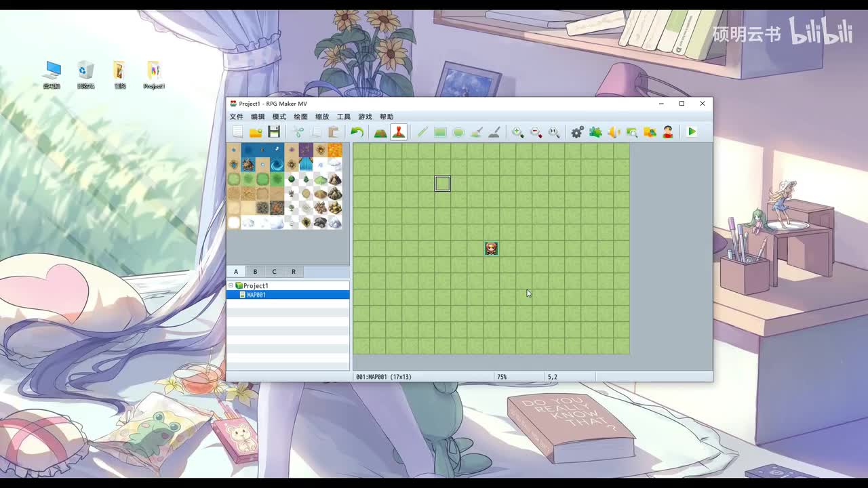Select the Flood Fill tool
Viewport: 868px width, 488px height.
(x=476, y=132)
